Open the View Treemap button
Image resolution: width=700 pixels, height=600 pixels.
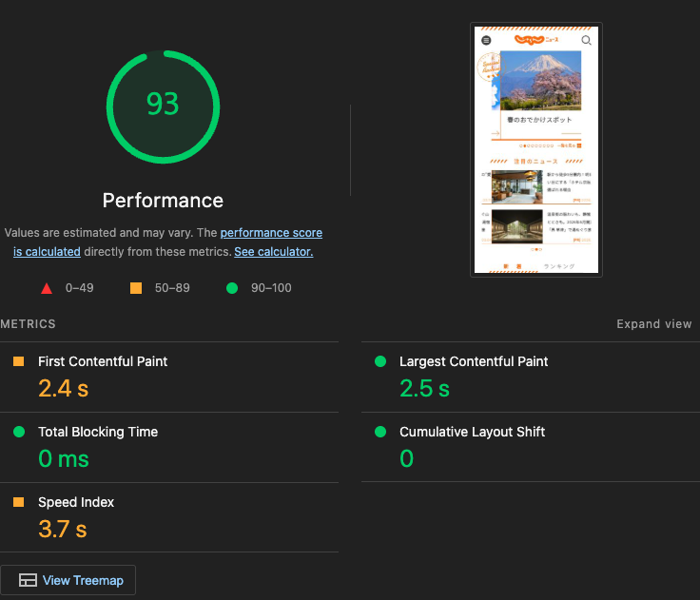tap(69, 580)
